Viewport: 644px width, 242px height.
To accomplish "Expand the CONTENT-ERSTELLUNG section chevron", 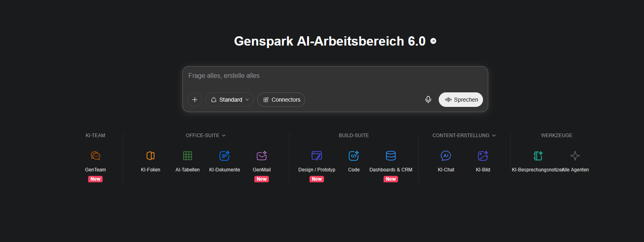I will click(x=494, y=136).
